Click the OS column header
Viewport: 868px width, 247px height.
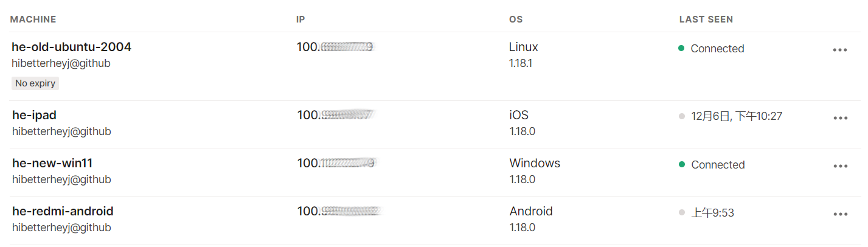(516, 19)
